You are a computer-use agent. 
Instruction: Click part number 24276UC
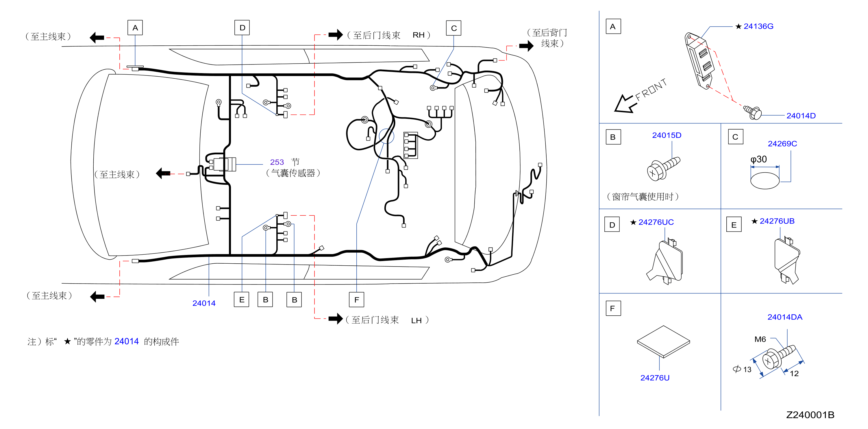click(x=656, y=222)
